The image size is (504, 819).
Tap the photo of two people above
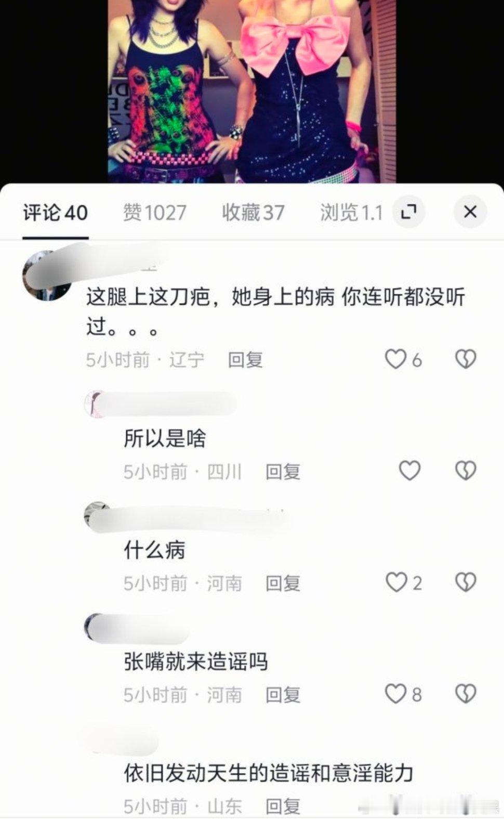click(251, 91)
